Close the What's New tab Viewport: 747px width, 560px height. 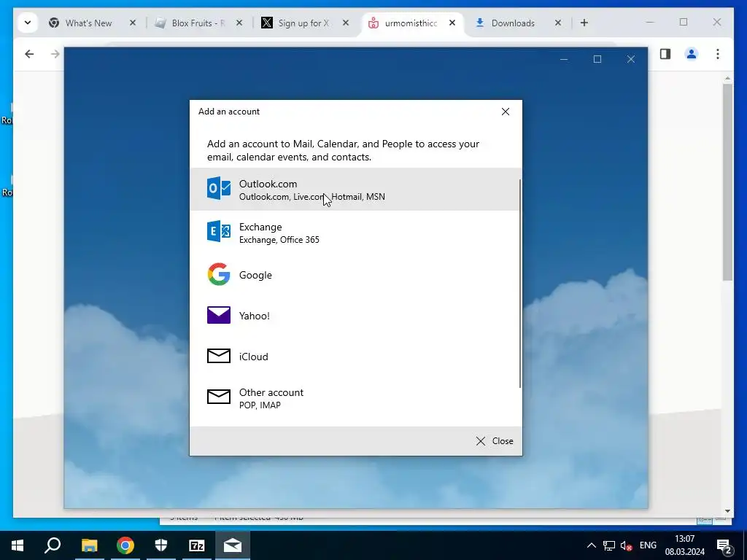[x=133, y=23]
